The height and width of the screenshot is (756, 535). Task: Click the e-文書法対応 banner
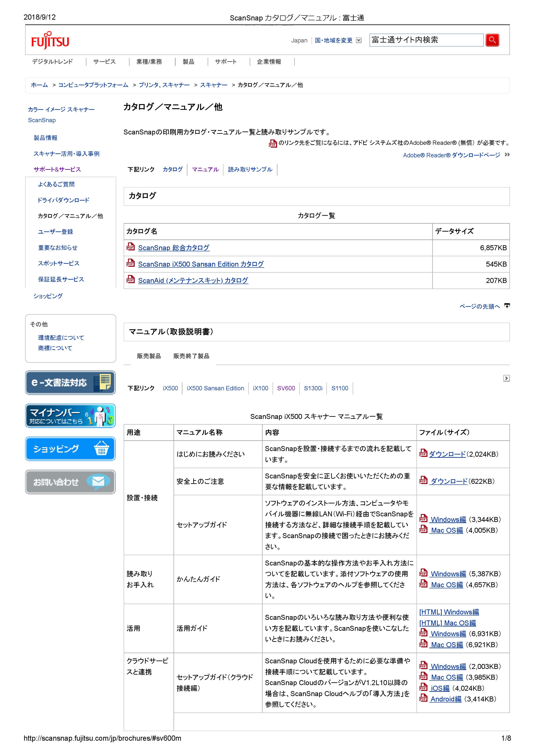point(70,383)
